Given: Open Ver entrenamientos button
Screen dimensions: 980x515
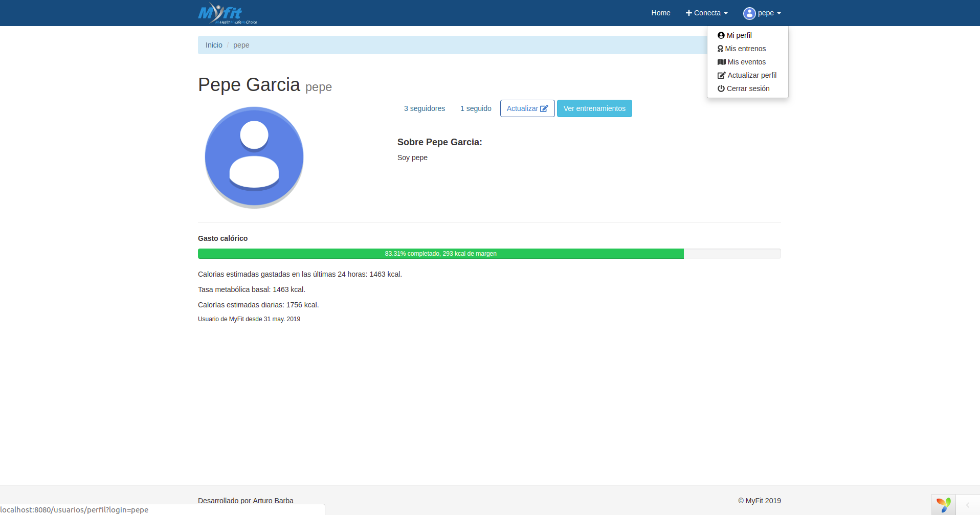Looking at the screenshot, I should click(594, 108).
